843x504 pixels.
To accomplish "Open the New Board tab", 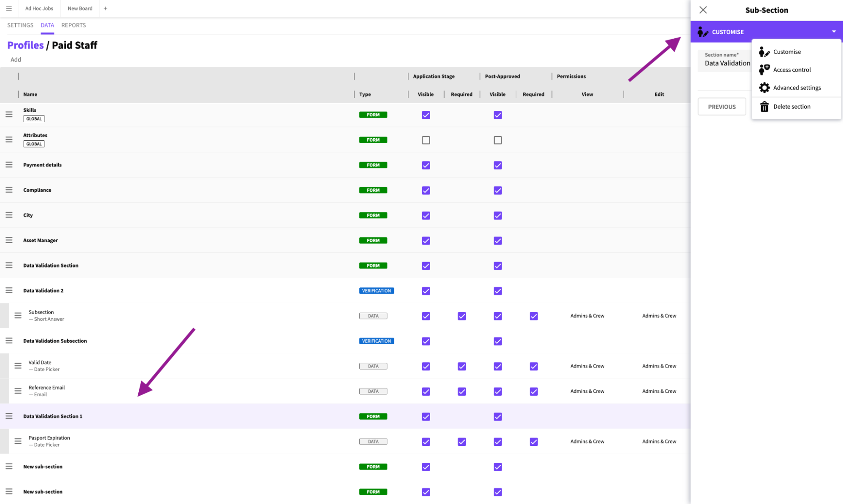I will tap(80, 8).
